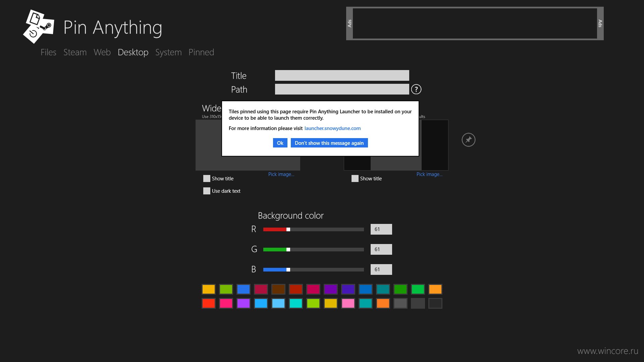The width and height of the screenshot is (644, 362).
Task: Select the dark gray swatch in bottom row
Action: click(418, 303)
